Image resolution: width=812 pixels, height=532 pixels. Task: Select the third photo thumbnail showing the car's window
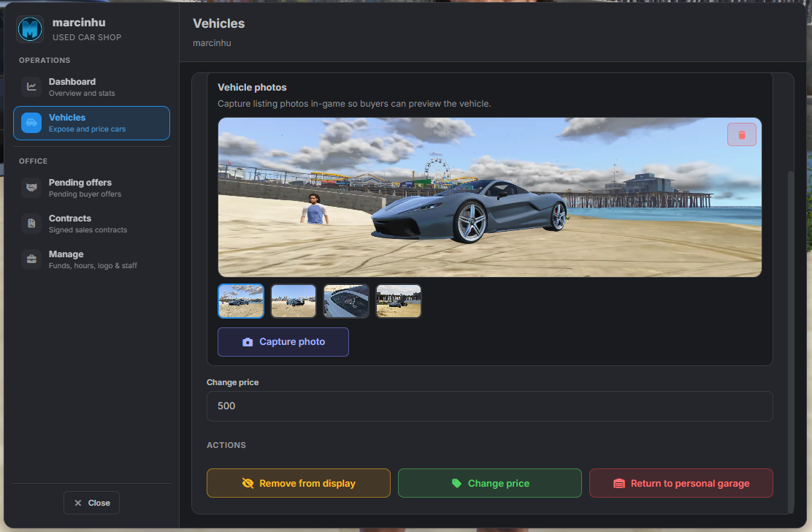coord(346,301)
